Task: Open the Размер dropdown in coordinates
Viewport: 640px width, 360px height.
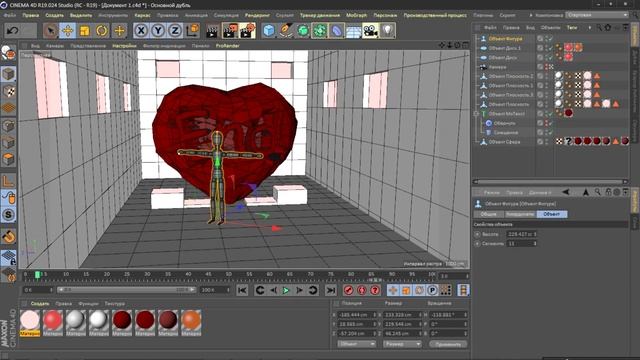Action: tap(402, 344)
